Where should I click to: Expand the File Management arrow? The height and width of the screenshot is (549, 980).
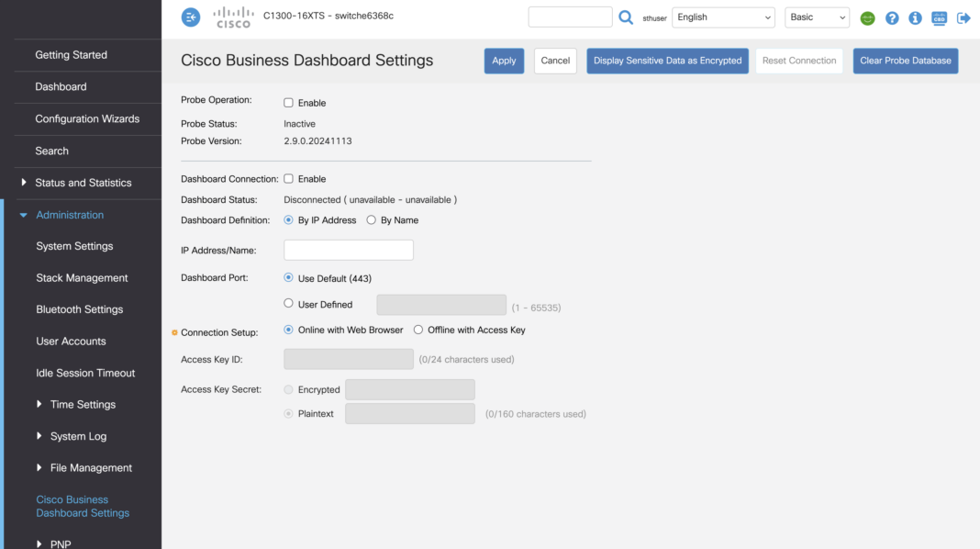[39, 467]
